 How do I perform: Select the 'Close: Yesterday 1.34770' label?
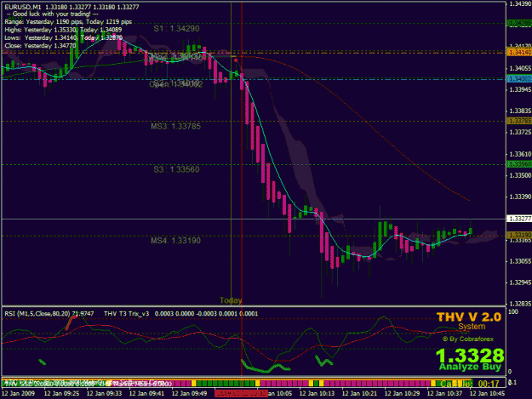(40, 46)
